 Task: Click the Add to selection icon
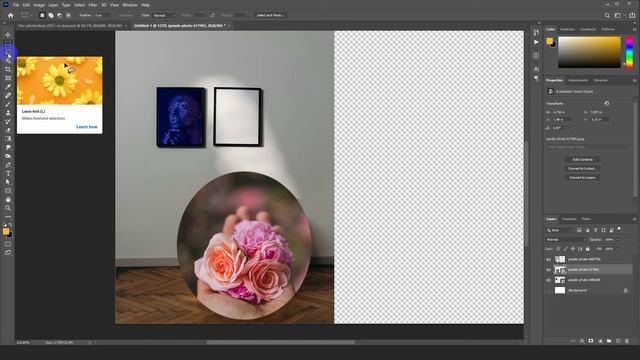click(51, 16)
